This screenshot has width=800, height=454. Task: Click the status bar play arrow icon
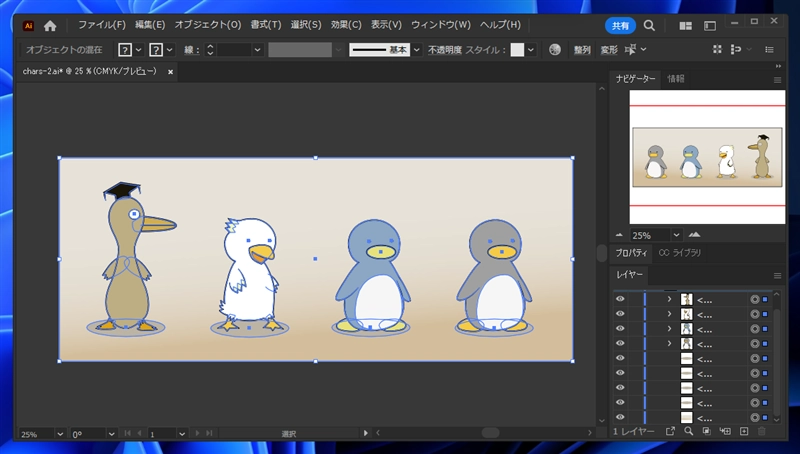coord(365,433)
